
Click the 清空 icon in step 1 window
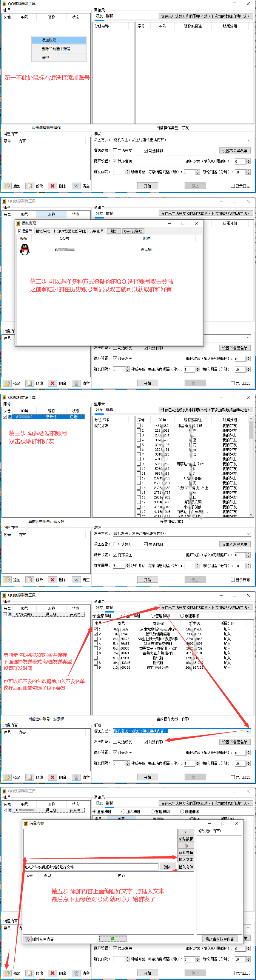point(76,186)
